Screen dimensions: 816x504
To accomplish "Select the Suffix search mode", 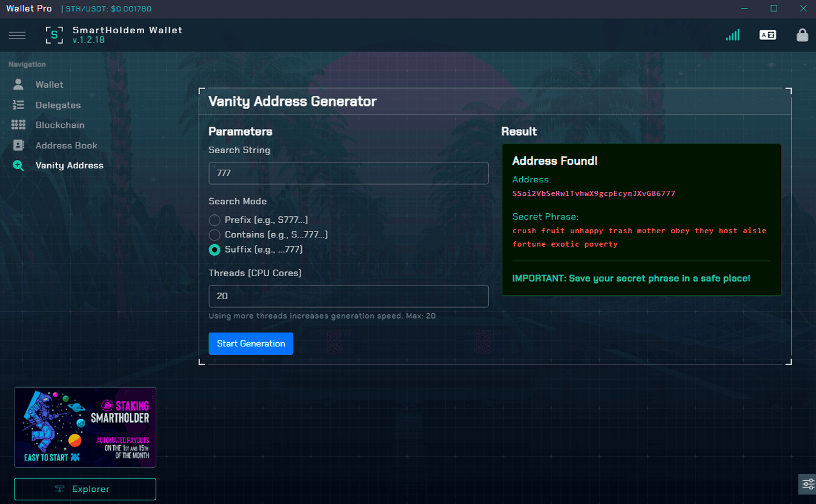I will [214, 250].
